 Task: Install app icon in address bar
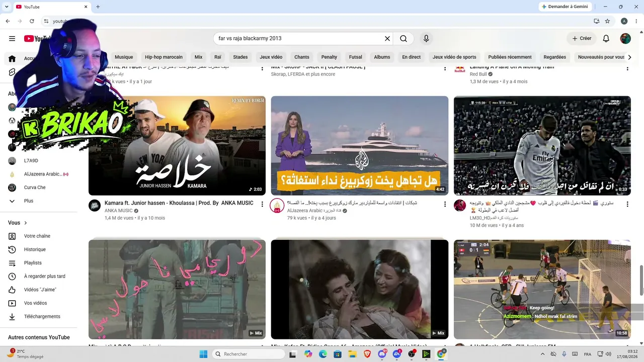(596, 21)
